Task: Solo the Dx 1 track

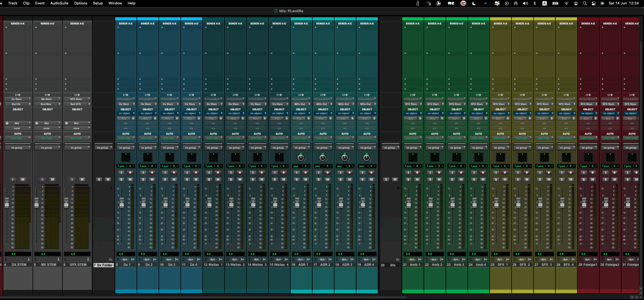Action: pyautogui.click(x=121, y=179)
